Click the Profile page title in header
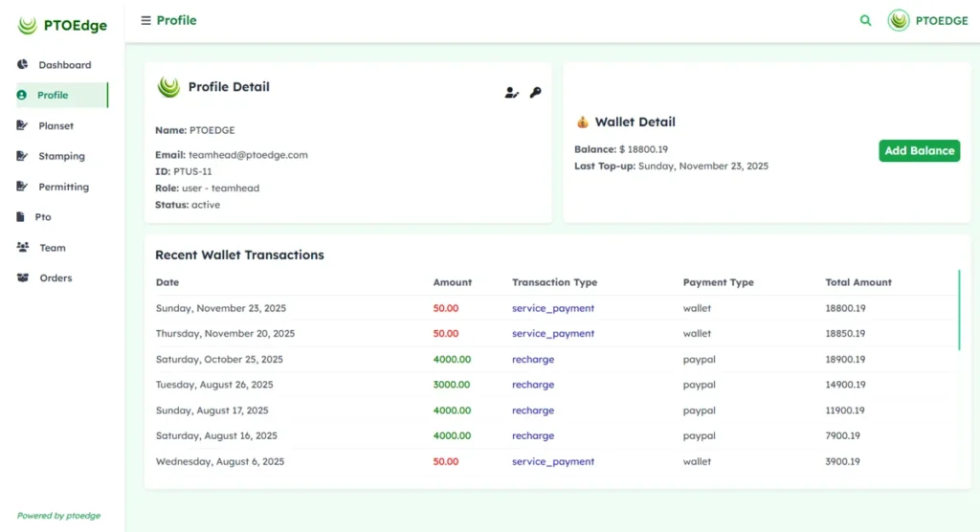The width and height of the screenshot is (980, 532). 176,21
